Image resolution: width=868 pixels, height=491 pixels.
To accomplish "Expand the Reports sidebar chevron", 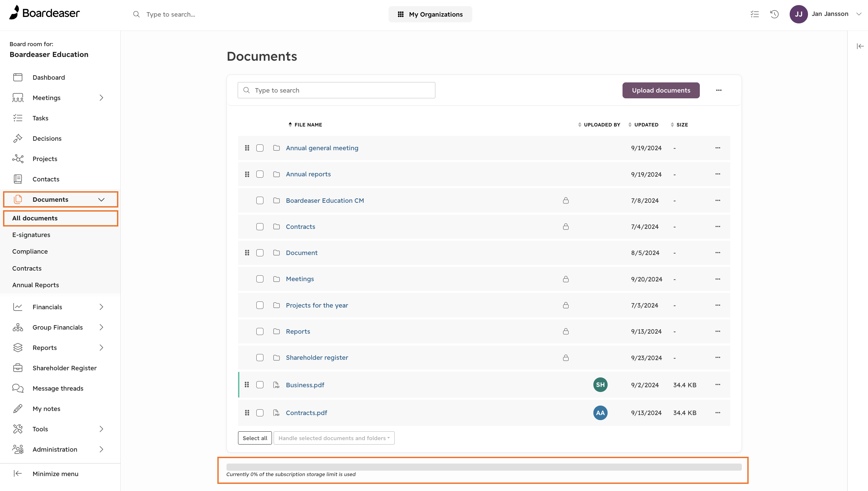I will pos(101,348).
